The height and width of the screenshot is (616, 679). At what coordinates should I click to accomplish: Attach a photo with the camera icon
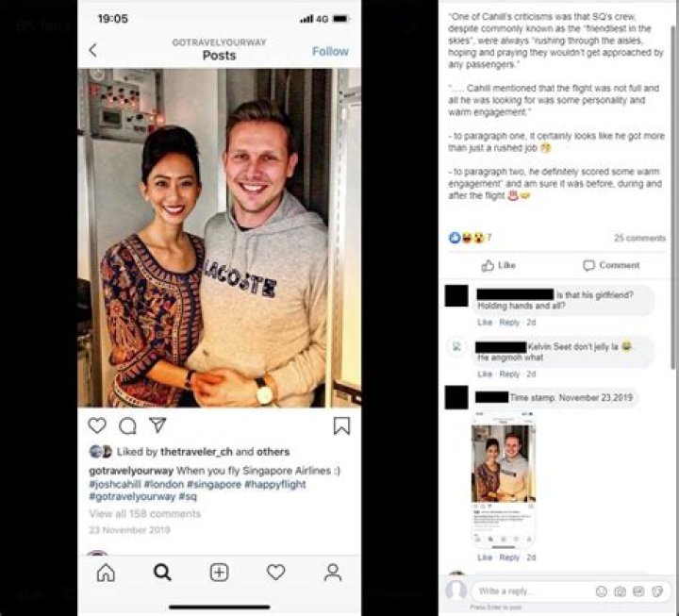pyautogui.click(x=620, y=591)
